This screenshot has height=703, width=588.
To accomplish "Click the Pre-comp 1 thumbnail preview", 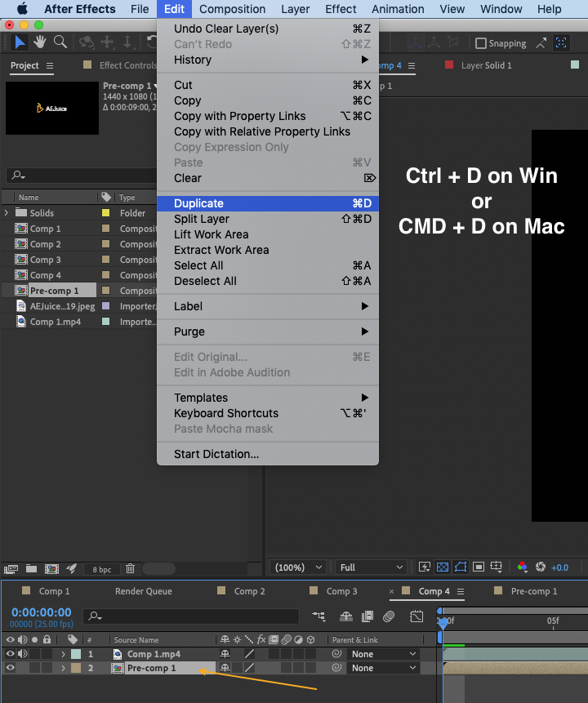I will tap(52, 108).
